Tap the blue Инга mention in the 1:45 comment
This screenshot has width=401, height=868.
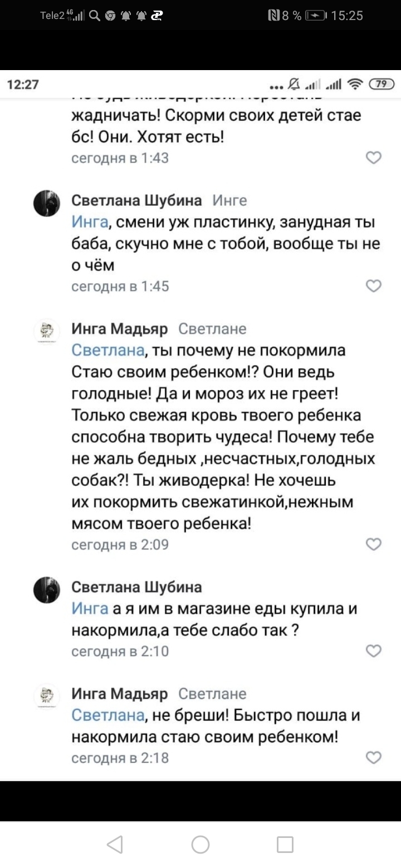[x=90, y=223]
